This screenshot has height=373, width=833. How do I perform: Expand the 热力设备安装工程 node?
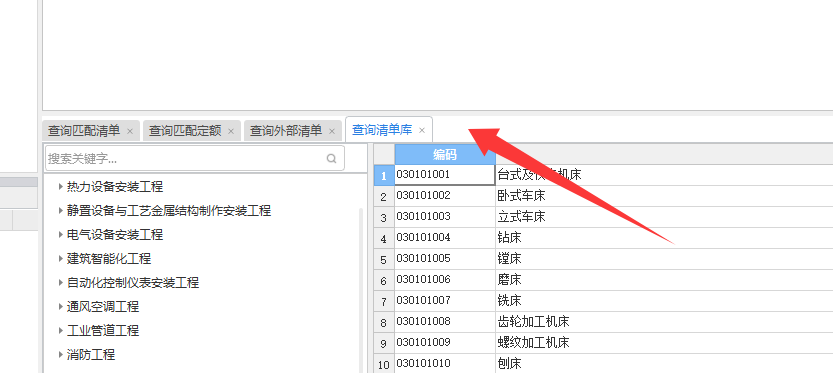[x=61, y=186]
